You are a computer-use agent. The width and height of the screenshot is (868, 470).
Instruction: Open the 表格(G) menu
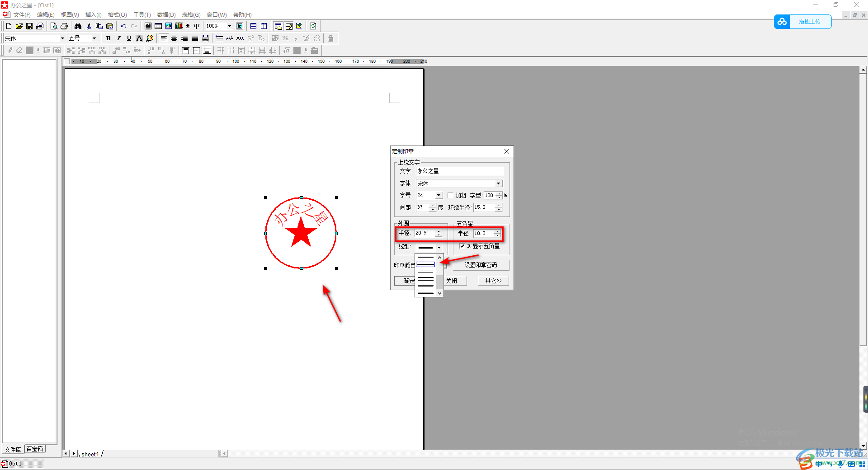191,15
